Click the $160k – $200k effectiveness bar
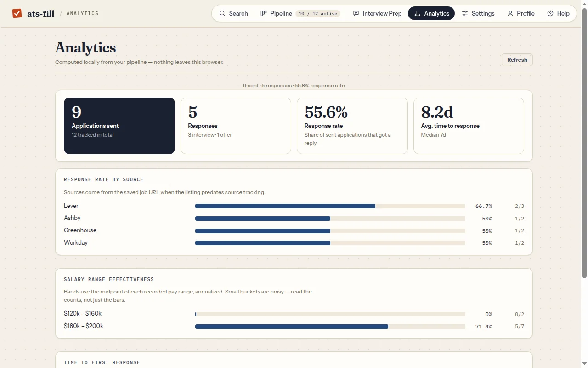Image resolution: width=588 pixels, height=368 pixels. point(330,327)
